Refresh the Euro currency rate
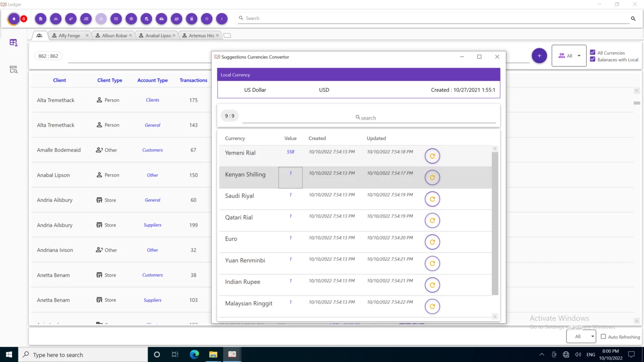This screenshot has width=644, height=362. (433, 242)
